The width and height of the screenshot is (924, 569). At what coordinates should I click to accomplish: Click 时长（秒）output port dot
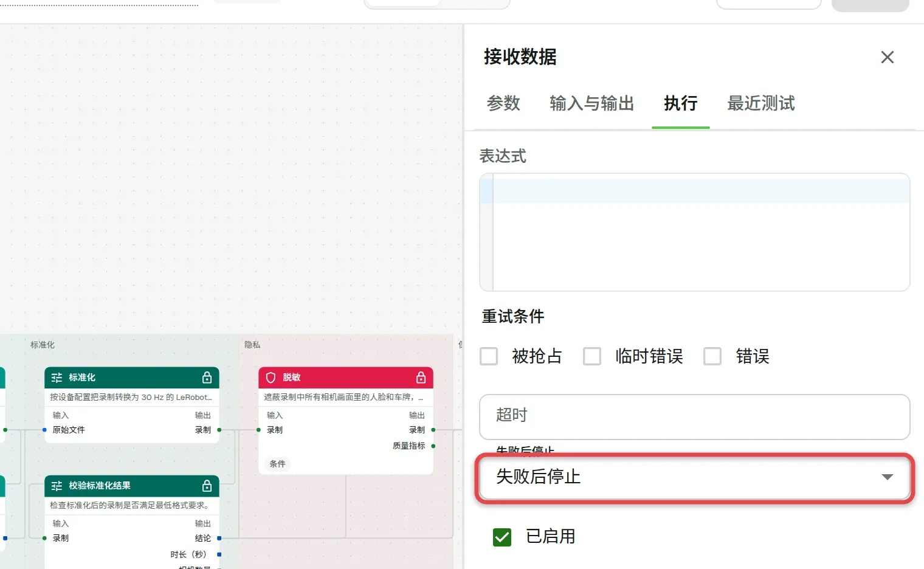(219, 554)
